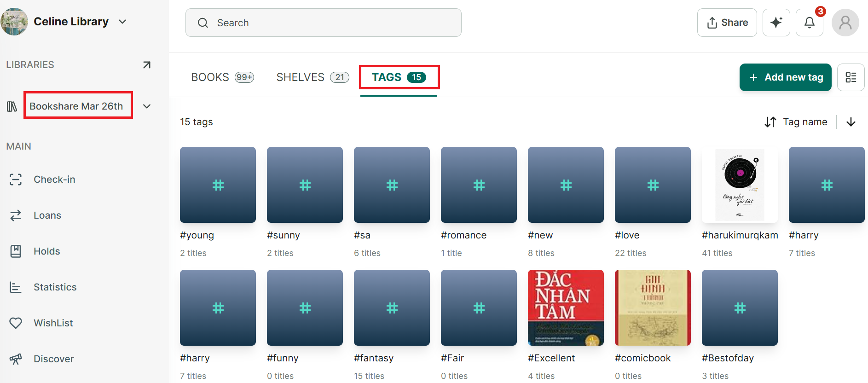This screenshot has width=868, height=383.
Task: Expand the Bookshare Mar 26th library chevron
Action: 147,106
